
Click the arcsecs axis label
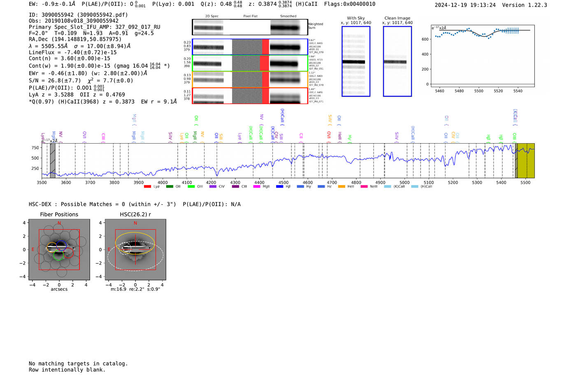(x=59, y=290)
